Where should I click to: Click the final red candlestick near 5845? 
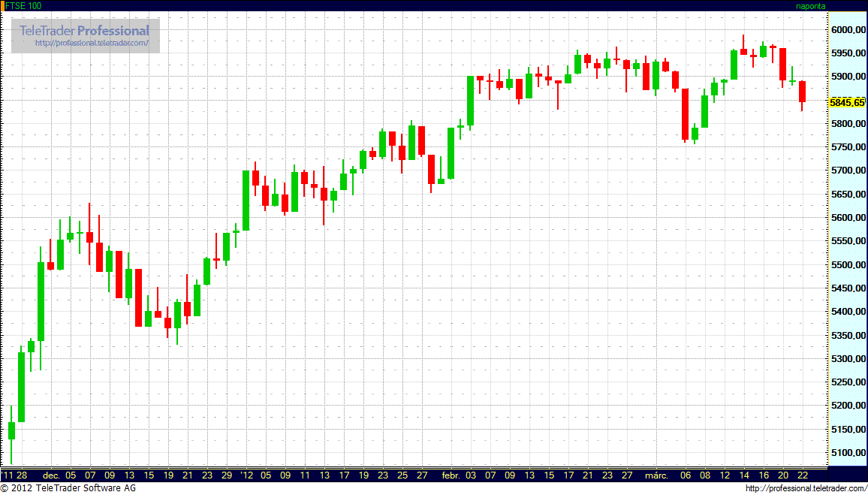click(802, 92)
